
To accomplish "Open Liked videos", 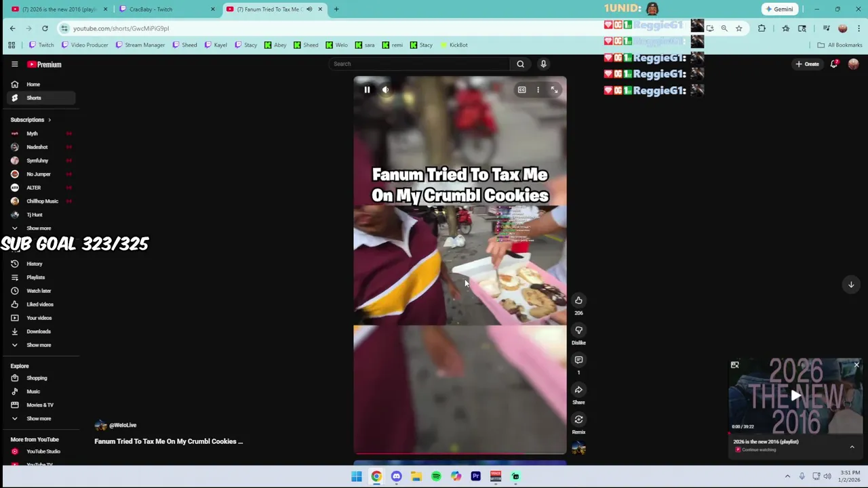I will pos(41,304).
